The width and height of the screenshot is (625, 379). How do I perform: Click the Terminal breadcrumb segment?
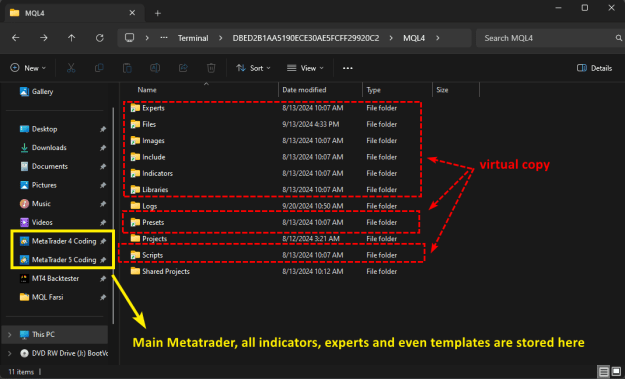coord(193,38)
